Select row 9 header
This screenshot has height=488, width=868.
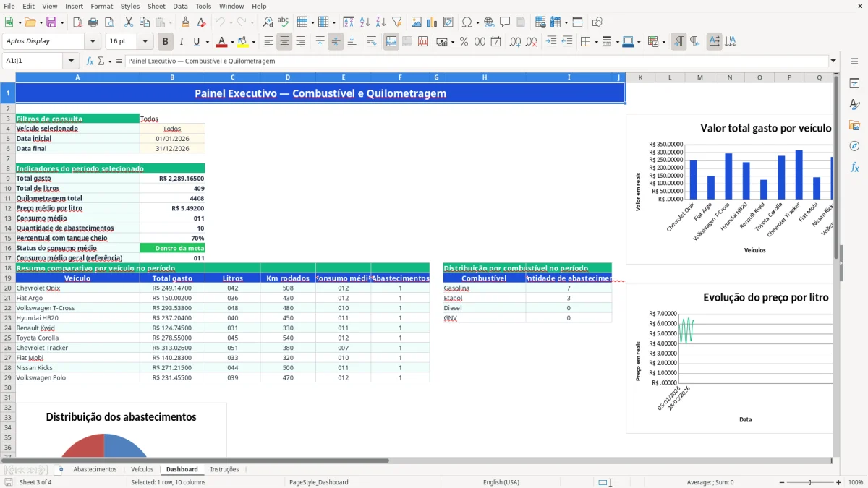[7, 178]
